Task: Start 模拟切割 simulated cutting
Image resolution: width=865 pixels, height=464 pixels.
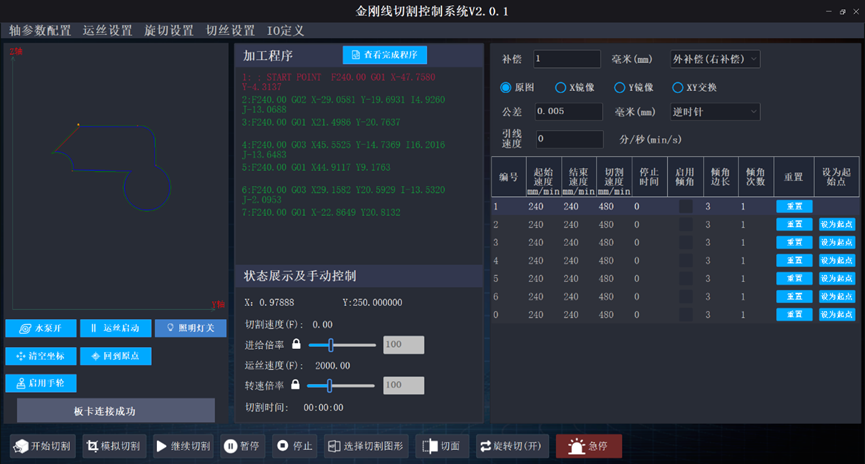Action: [114, 446]
